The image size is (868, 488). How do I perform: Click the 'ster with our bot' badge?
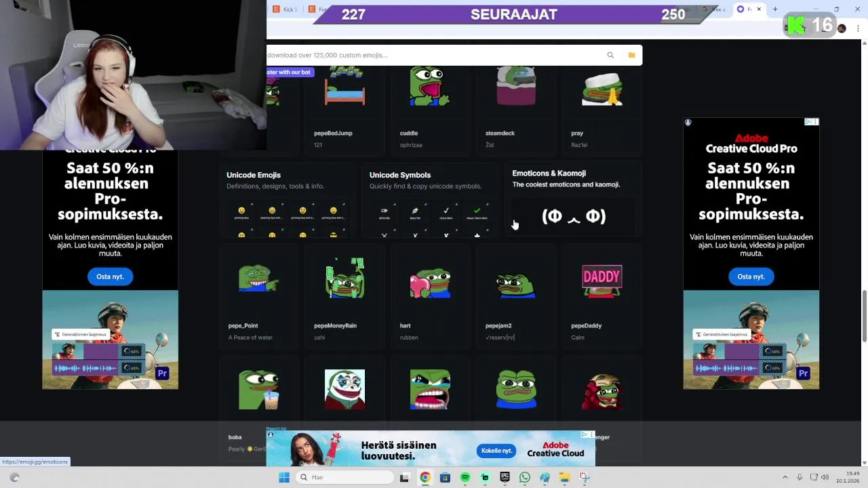[290, 72]
